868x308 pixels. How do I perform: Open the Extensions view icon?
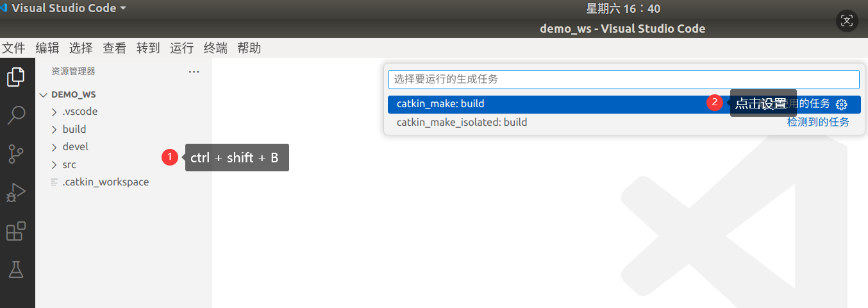(x=15, y=231)
